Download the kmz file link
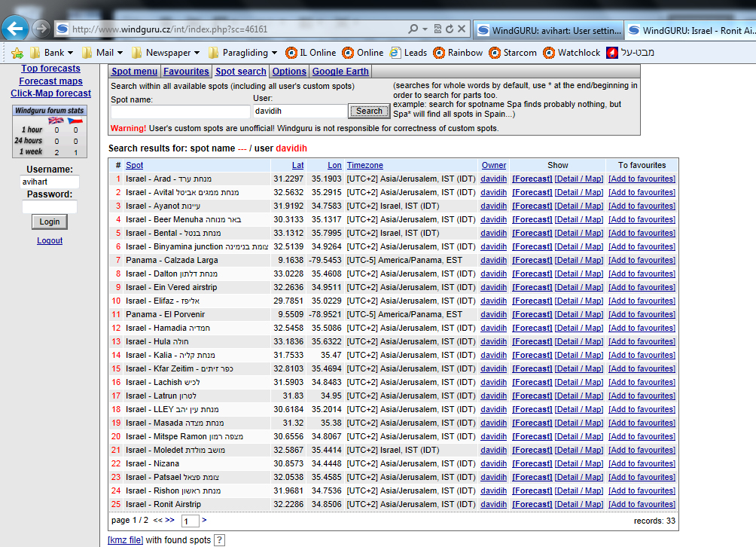 point(125,540)
